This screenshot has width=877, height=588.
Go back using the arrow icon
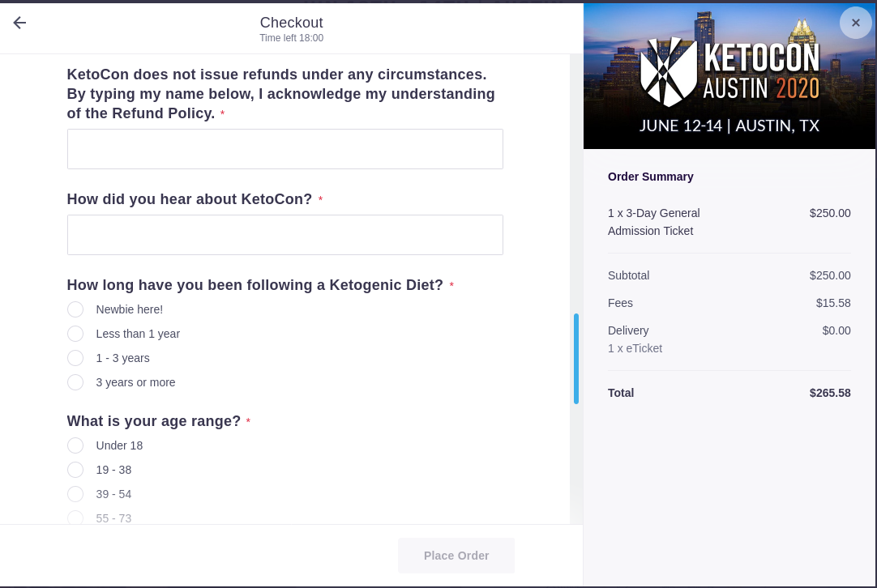19,23
